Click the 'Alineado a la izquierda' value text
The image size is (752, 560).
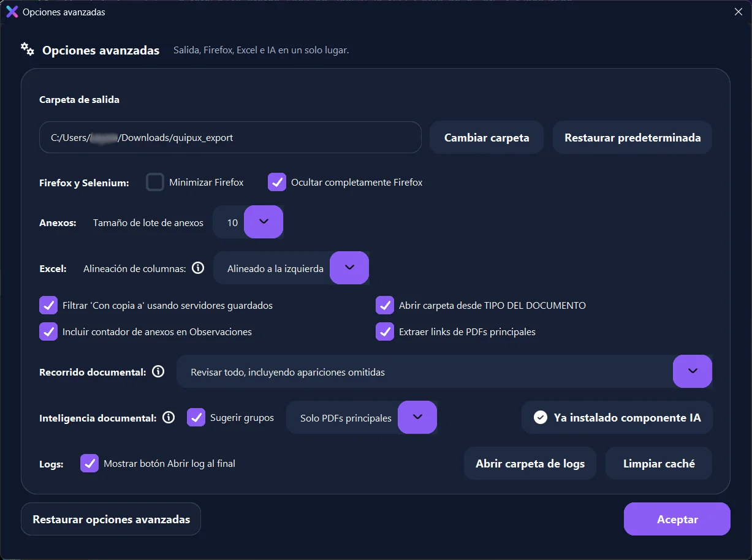coord(275,268)
